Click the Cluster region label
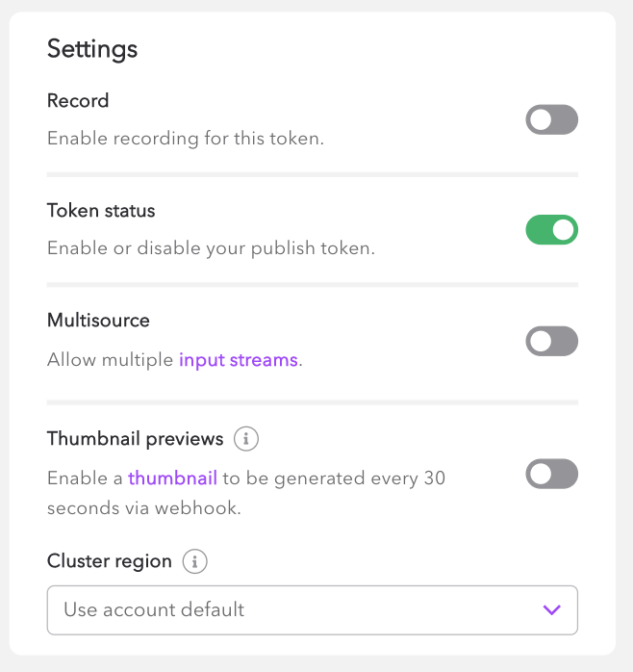Image resolution: width=633 pixels, height=672 pixels. tap(110, 561)
